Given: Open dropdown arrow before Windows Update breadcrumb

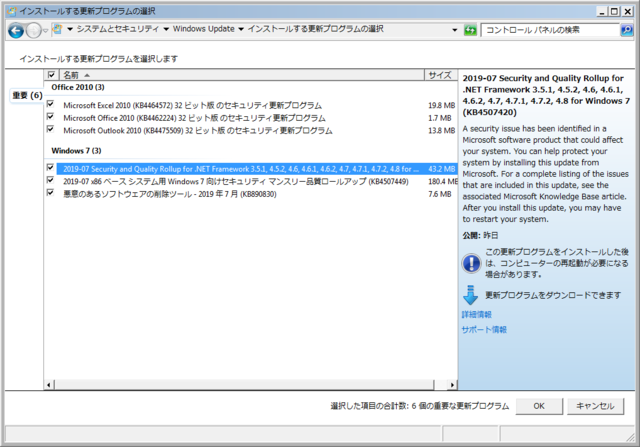Looking at the screenshot, I should click(x=166, y=29).
